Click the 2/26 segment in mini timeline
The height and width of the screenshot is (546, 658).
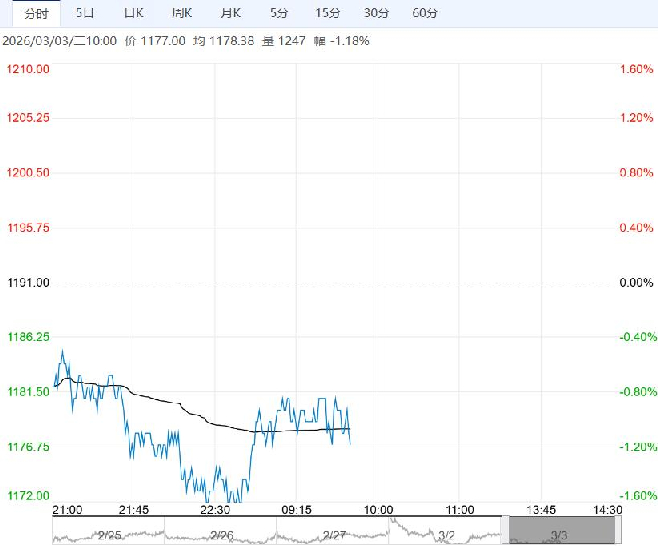tap(220, 535)
